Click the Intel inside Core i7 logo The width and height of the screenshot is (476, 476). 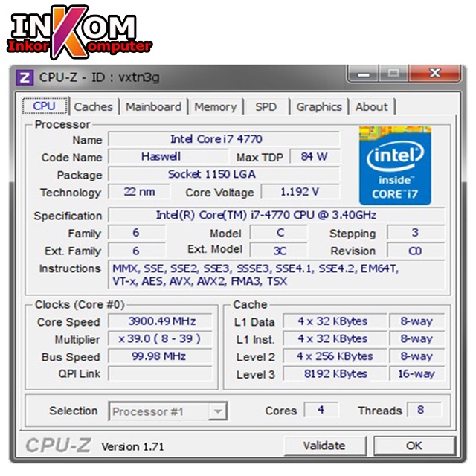(x=395, y=165)
